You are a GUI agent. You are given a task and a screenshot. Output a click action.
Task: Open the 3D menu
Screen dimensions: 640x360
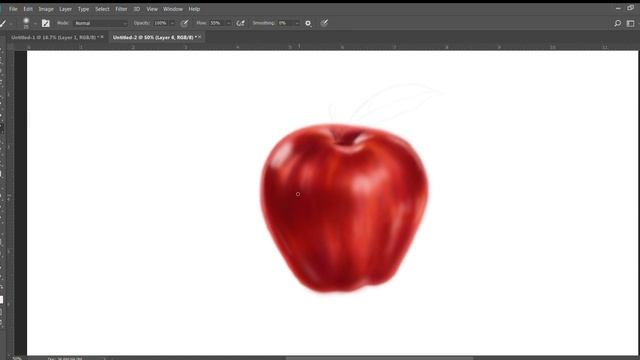tap(137, 9)
